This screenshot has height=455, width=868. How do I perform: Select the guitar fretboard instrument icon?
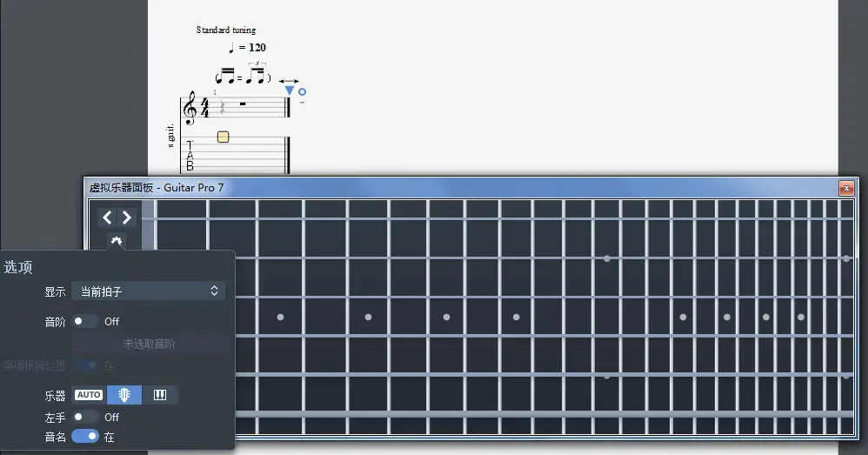124,395
